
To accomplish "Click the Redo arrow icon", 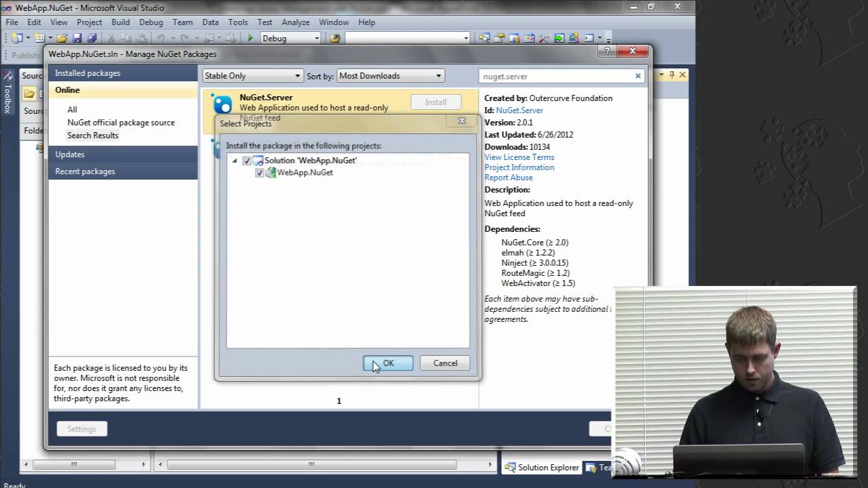I will [x=184, y=38].
